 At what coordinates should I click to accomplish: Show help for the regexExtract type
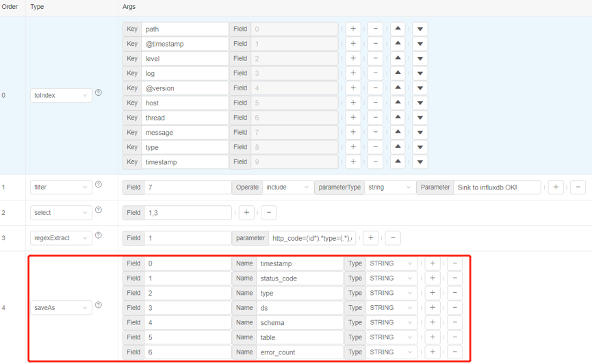click(99, 235)
